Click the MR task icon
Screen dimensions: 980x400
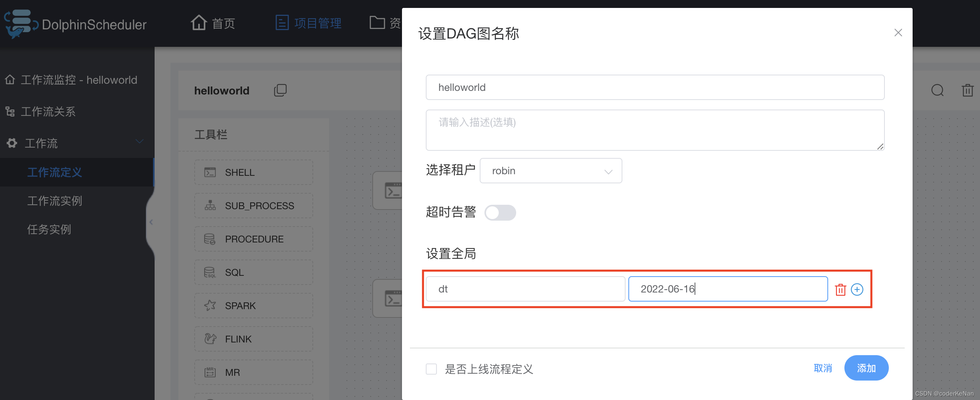click(210, 372)
